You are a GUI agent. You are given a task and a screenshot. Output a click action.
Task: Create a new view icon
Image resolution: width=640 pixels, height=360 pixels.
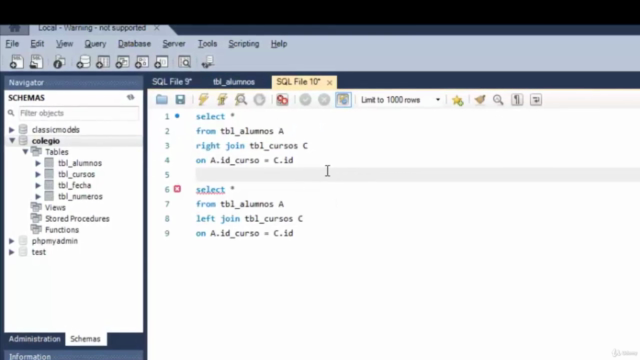tap(122, 62)
